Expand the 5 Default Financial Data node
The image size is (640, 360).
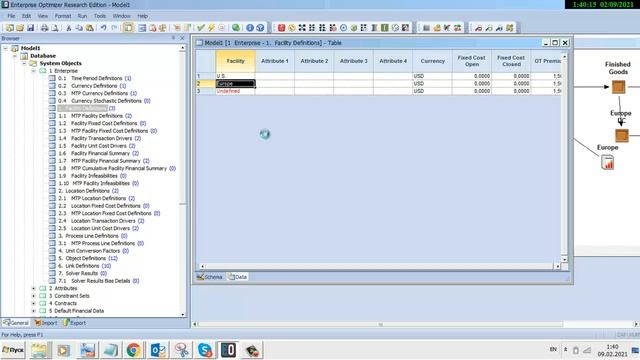click(x=33, y=311)
